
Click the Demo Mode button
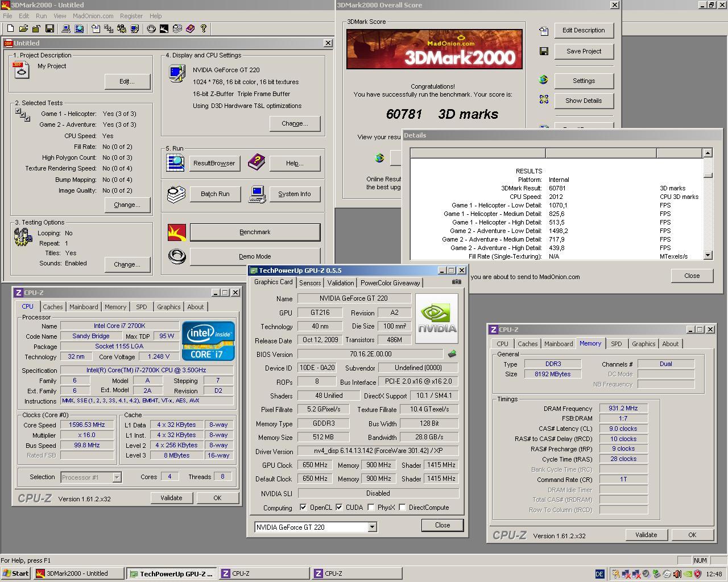(255, 256)
